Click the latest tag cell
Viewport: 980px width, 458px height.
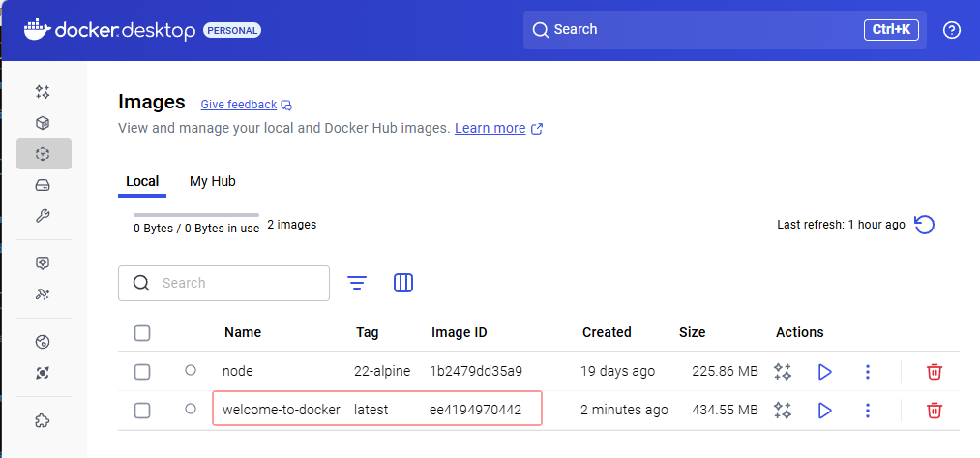coord(371,410)
